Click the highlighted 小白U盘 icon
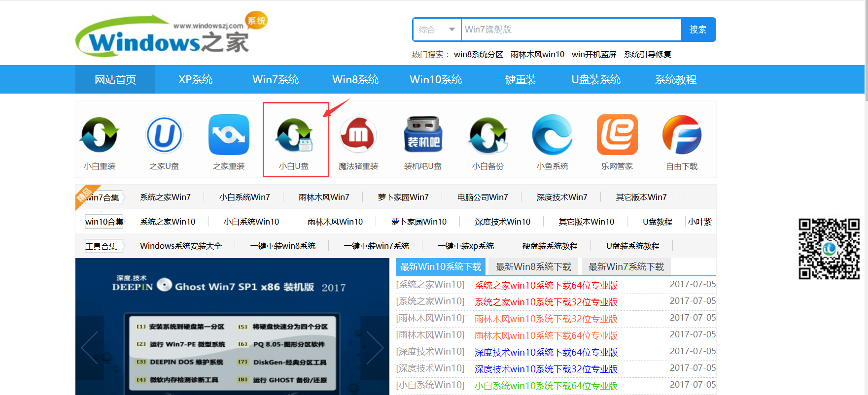This screenshot has height=395, width=868. click(294, 136)
